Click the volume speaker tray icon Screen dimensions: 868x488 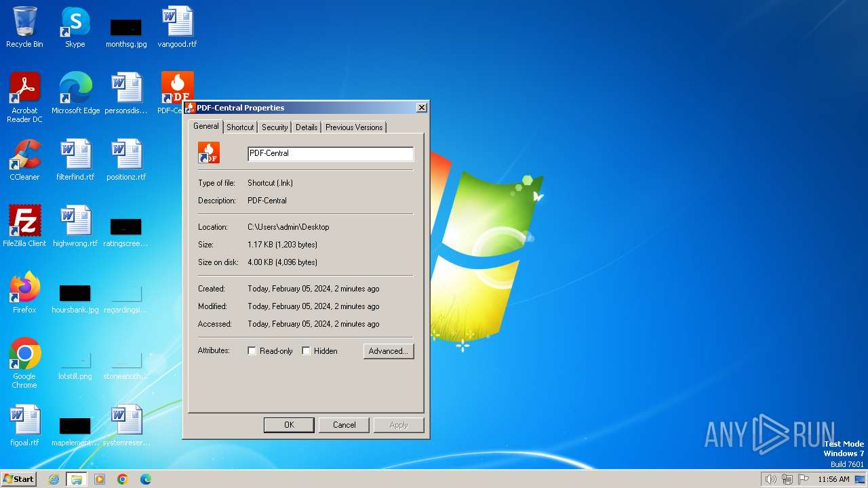point(770,479)
